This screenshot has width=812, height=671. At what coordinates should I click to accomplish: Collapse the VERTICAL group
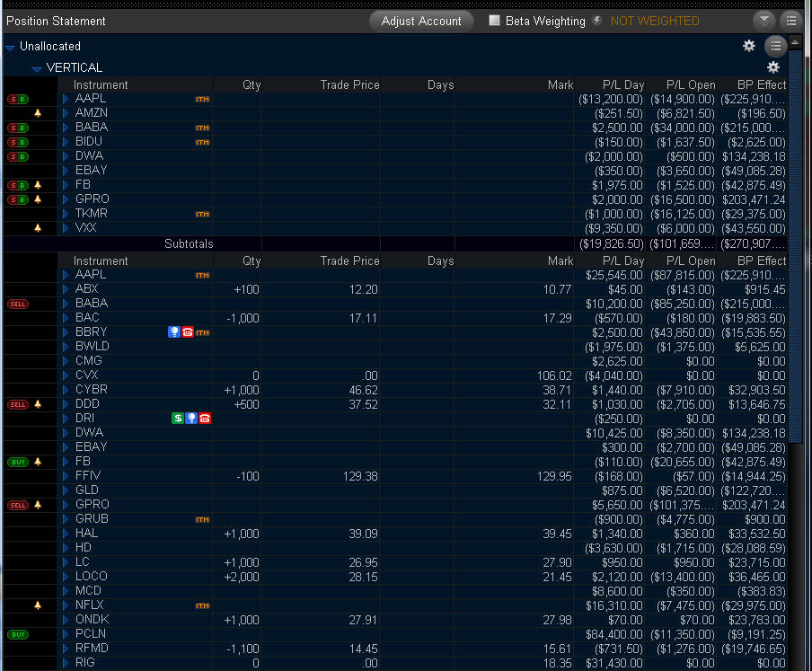pyautogui.click(x=37, y=68)
